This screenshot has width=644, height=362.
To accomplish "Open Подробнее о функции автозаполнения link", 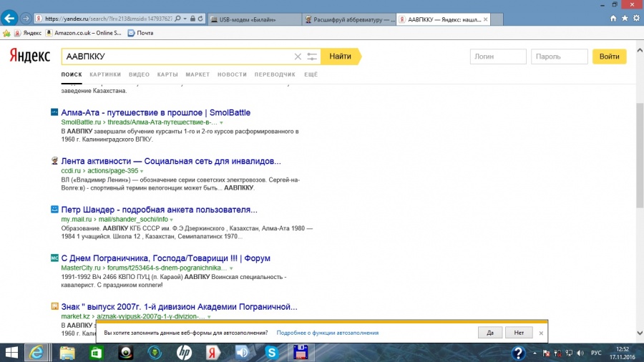I will [x=327, y=333].
